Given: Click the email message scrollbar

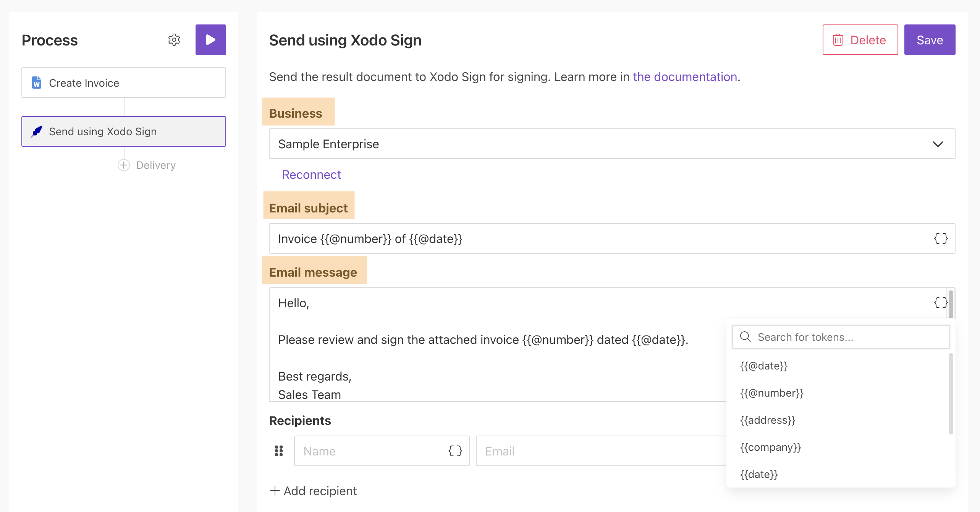Looking at the screenshot, I should (951, 304).
